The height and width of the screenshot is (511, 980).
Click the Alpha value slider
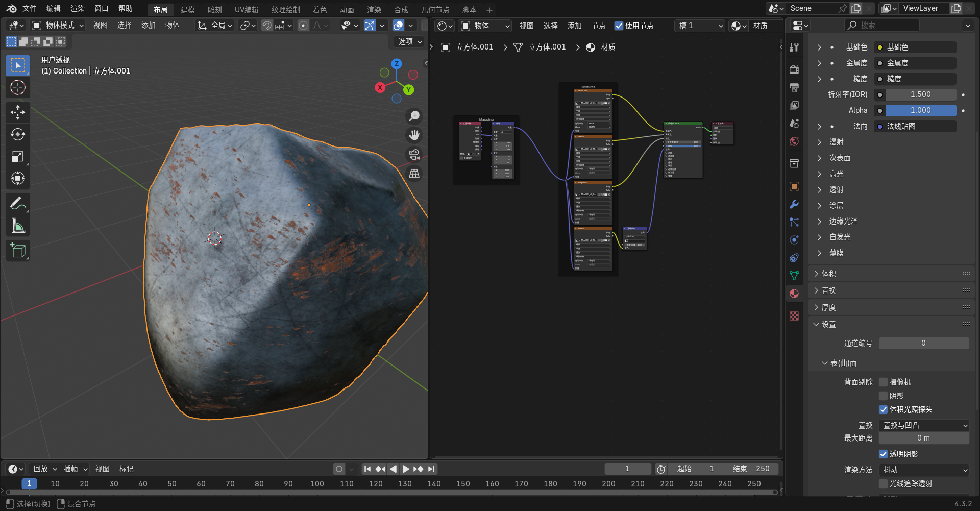(x=920, y=110)
